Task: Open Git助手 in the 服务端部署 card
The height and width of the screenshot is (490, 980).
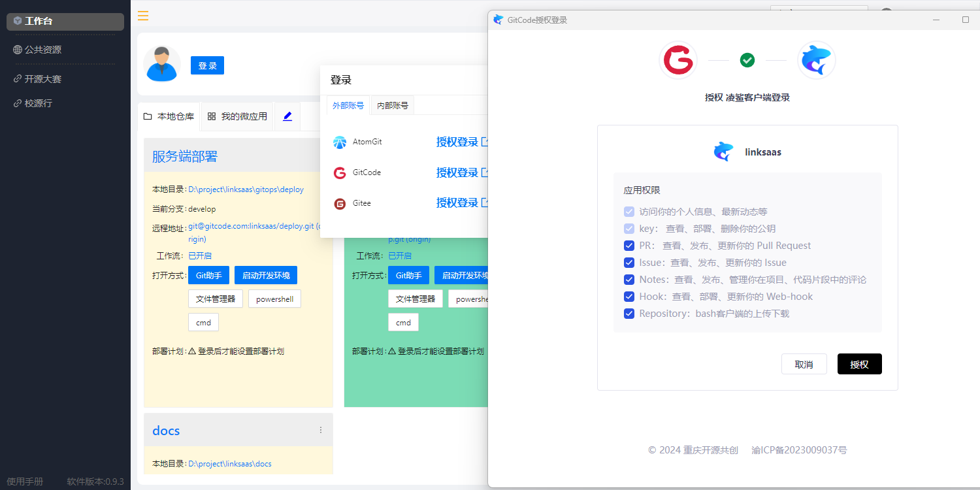Action: click(x=208, y=275)
